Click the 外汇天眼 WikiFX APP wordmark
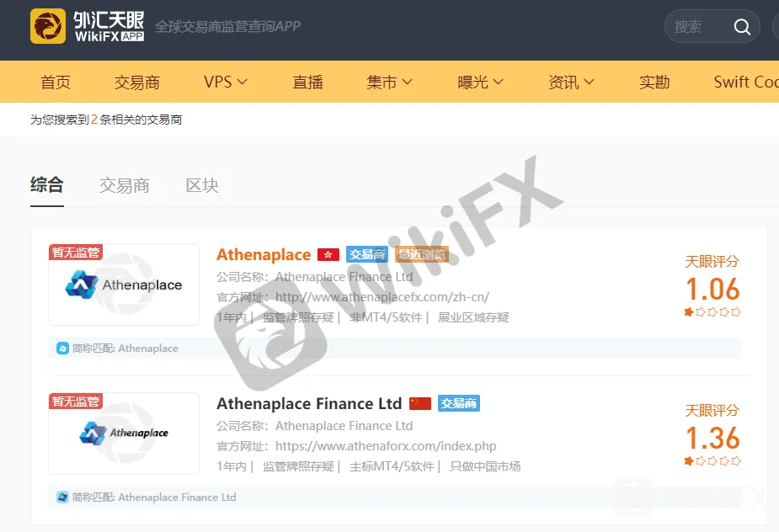Screen dimensions: 779x532 pyautogui.click(x=109, y=26)
